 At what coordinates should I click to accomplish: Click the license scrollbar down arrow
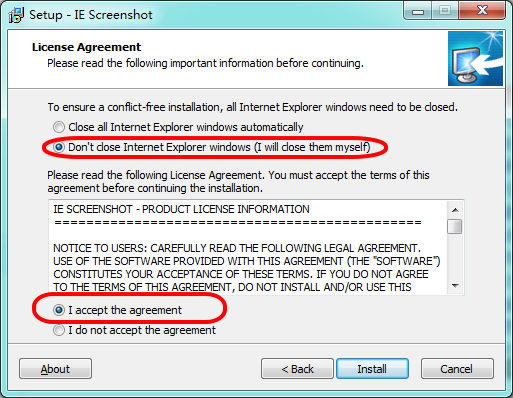455,286
